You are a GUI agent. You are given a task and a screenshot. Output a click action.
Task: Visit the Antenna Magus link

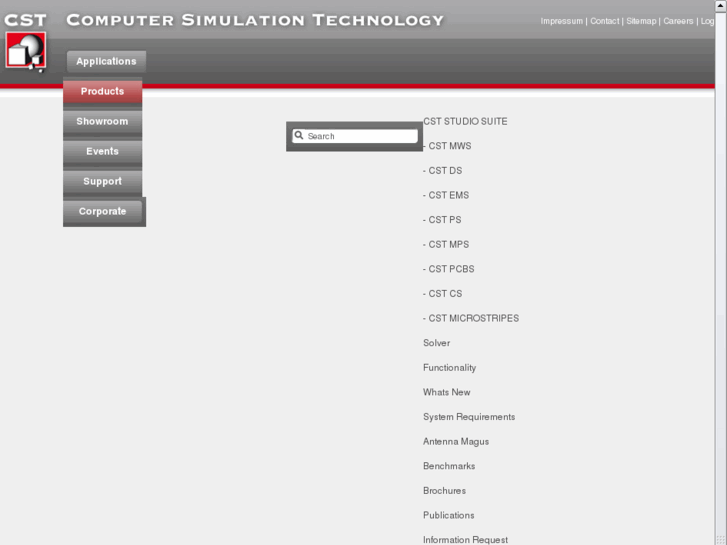pos(456,442)
